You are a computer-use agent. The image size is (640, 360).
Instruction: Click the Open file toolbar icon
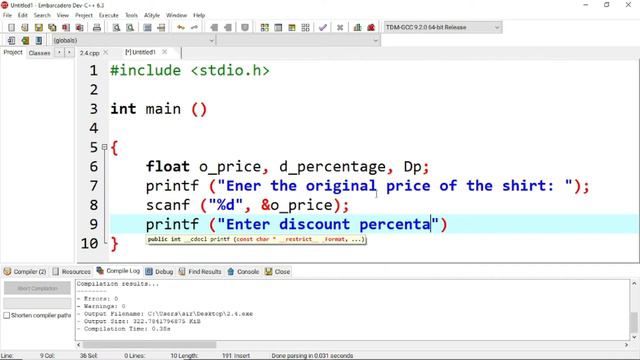coord(25,27)
